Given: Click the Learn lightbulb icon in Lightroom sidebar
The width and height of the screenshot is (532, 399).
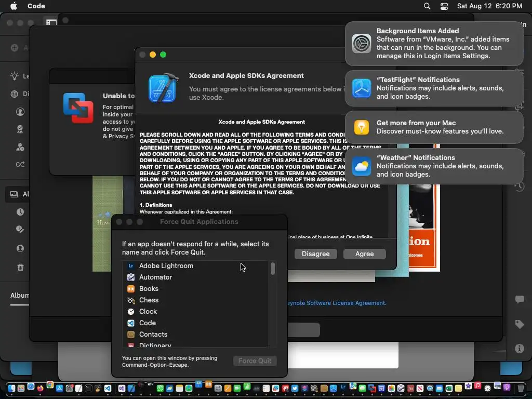Looking at the screenshot, I should click(14, 76).
